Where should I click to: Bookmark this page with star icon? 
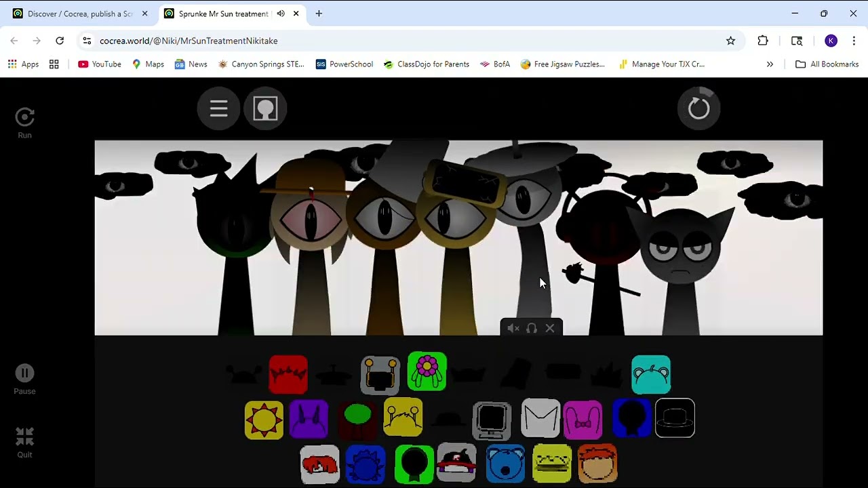730,41
